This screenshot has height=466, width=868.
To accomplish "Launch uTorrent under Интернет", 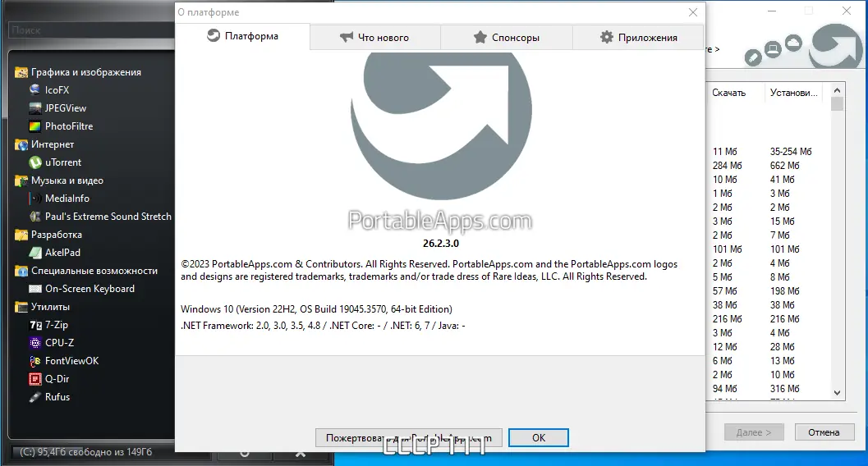I will (x=55, y=162).
